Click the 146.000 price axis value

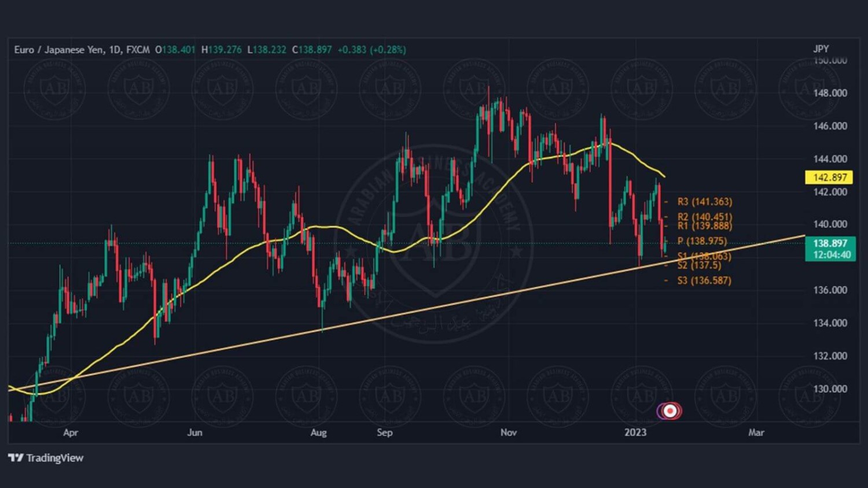[830, 126]
